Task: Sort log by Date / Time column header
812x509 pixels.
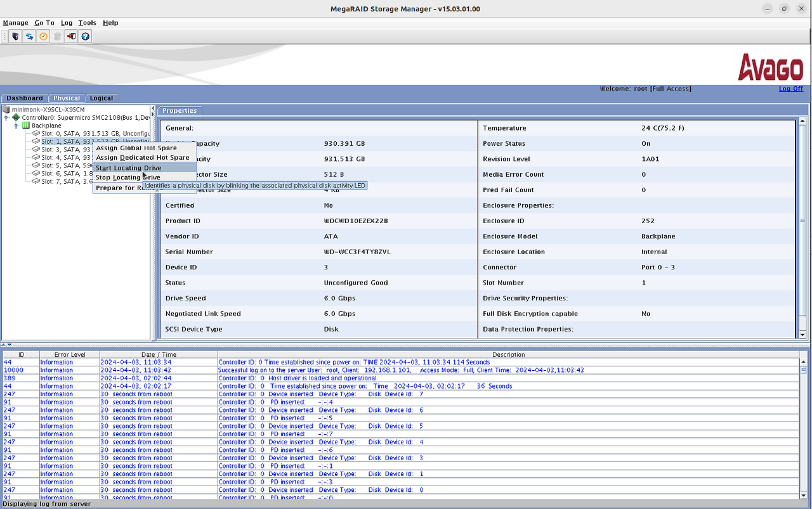Action: (x=159, y=354)
